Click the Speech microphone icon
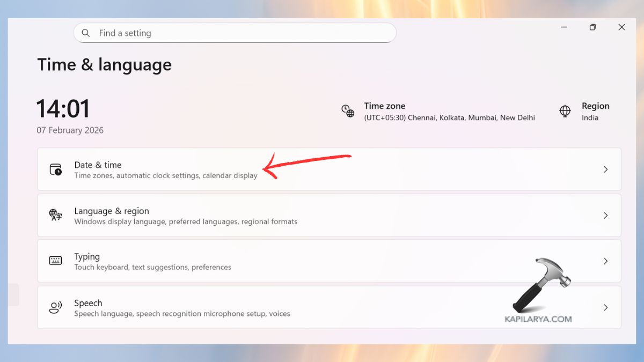The image size is (644, 362). click(x=55, y=307)
